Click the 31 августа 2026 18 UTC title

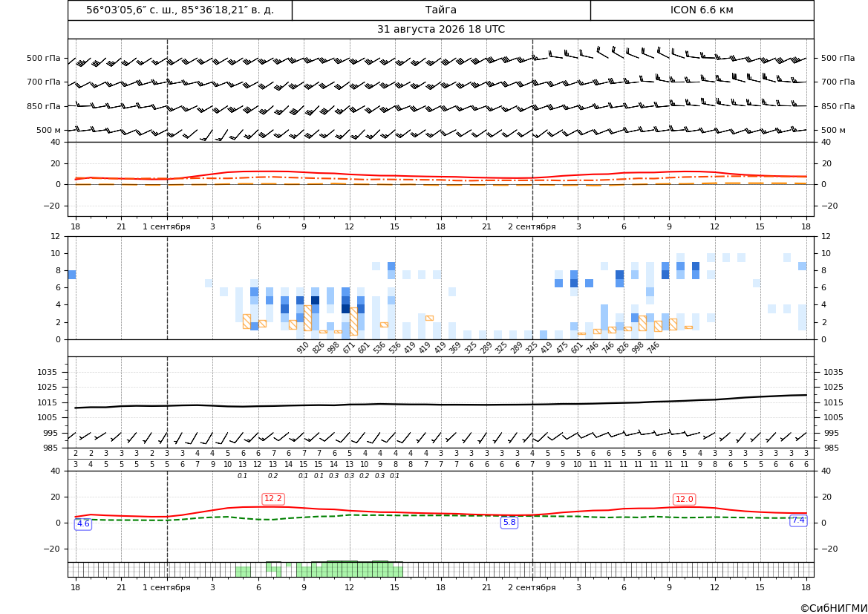(440, 30)
